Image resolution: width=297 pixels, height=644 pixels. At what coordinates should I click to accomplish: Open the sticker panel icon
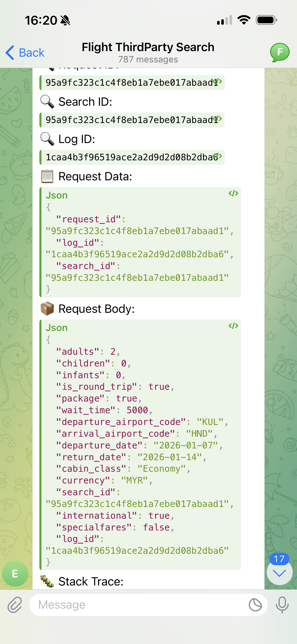click(256, 605)
